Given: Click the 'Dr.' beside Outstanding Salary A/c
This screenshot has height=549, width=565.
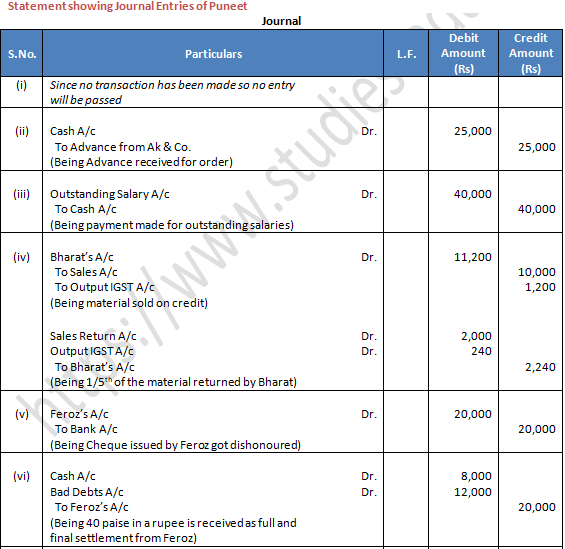Looking at the screenshot, I should tap(369, 194).
